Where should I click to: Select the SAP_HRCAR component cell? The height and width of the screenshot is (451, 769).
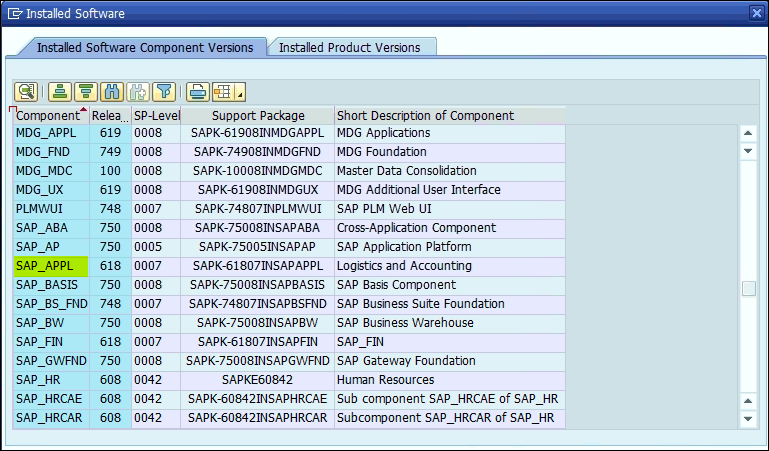point(51,418)
